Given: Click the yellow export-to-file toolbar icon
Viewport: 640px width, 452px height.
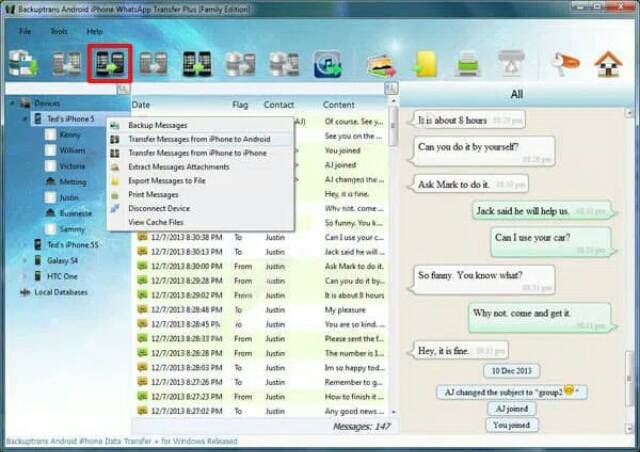Looking at the screenshot, I should (x=425, y=64).
